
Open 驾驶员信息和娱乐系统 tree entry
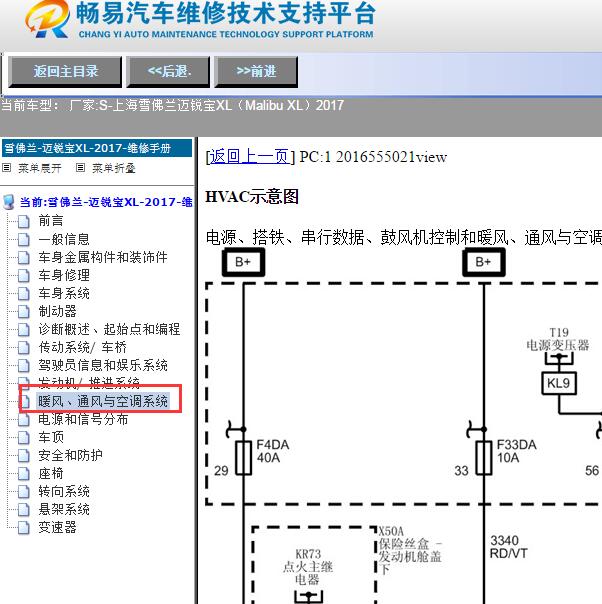pyautogui.click(x=103, y=365)
